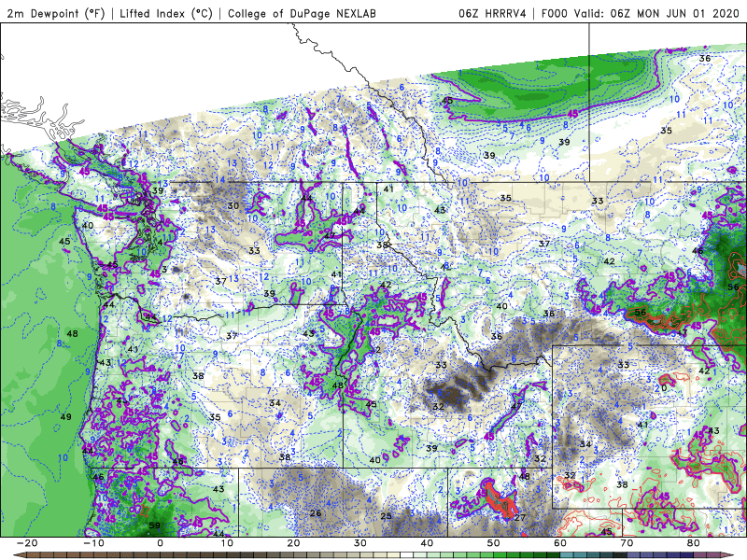The height and width of the screenshot is (560, 747).
Task: Click the black dewpoint value 26 on the map
Action: (x=316, y=512)
